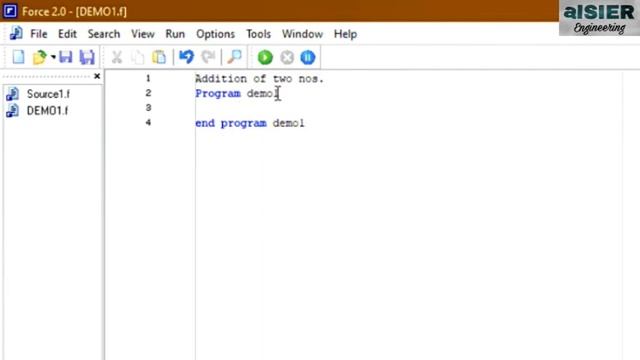
Task: Click 'end program demo1' on line 4
Action: coord(250,123)
